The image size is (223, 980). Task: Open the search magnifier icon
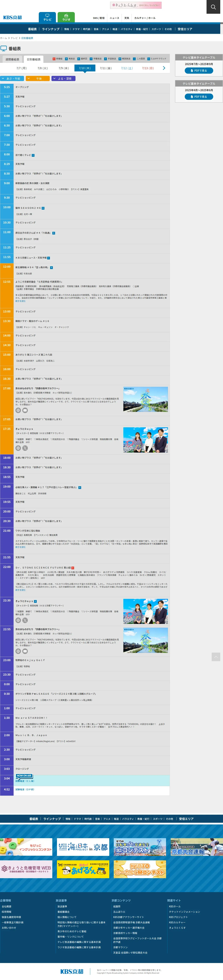pyautogui.click(x=213, y=7)
